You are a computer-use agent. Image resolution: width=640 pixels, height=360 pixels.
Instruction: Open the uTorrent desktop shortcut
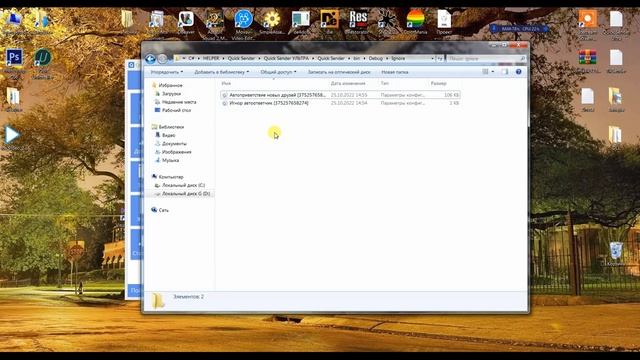pyautogui.click(x=42, y=58)
